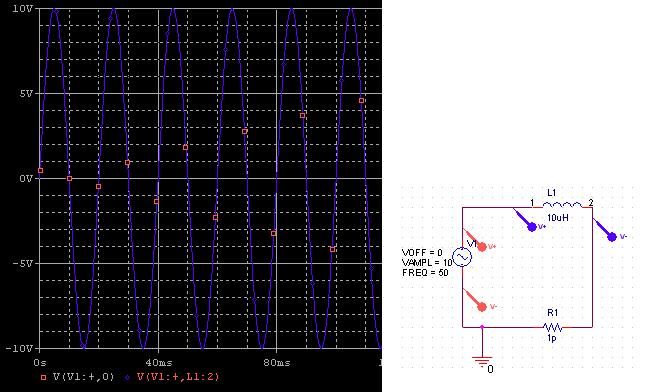Viewport: 657px width, 392px height.
Task: Select the R1 resistor zigzag symbol
Action: pyautogui.click(x=553, y=327)
